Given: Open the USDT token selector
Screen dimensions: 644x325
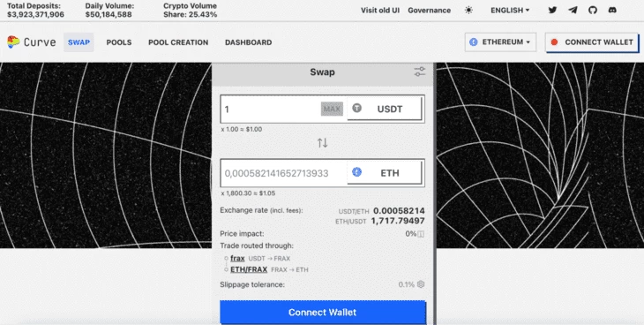Looking at the screenshot, I should click(385, 109).
